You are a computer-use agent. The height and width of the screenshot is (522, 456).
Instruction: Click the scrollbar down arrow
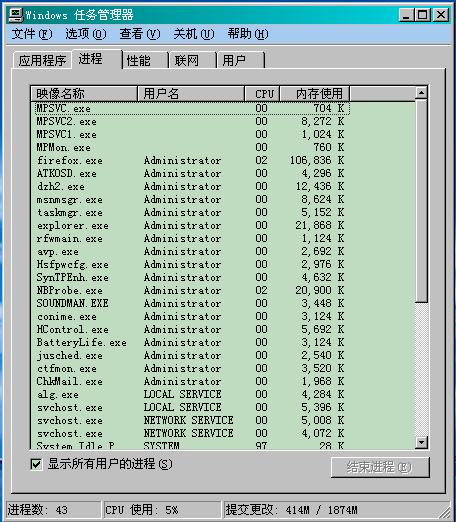[x=421, y=442]
